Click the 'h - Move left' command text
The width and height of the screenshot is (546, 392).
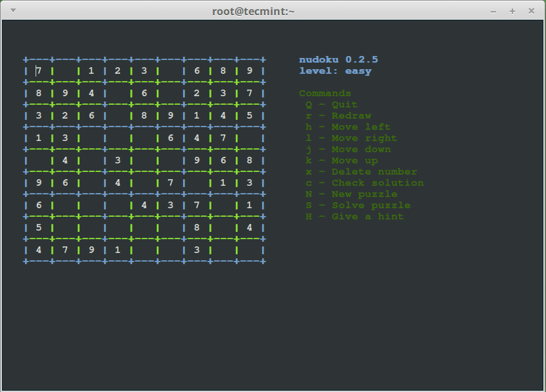pos(348,127)
